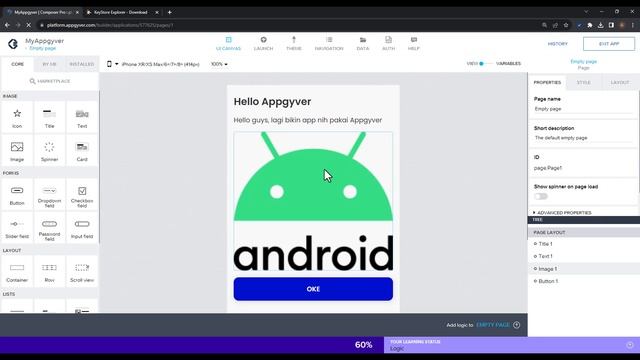Select the Text component
The image size is (640, 360).
click(x=82, y=118)
